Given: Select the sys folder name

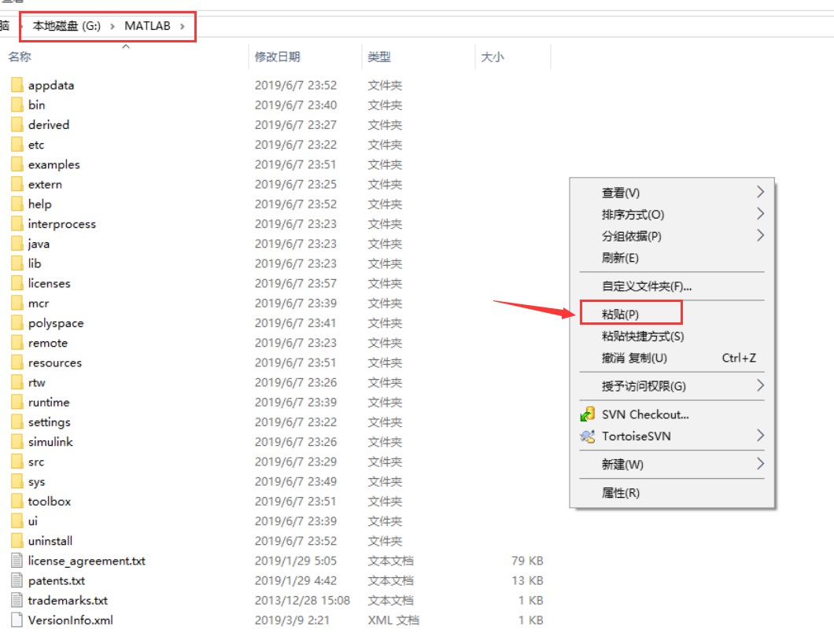Looking at the screenshot, I should (37, 482).
